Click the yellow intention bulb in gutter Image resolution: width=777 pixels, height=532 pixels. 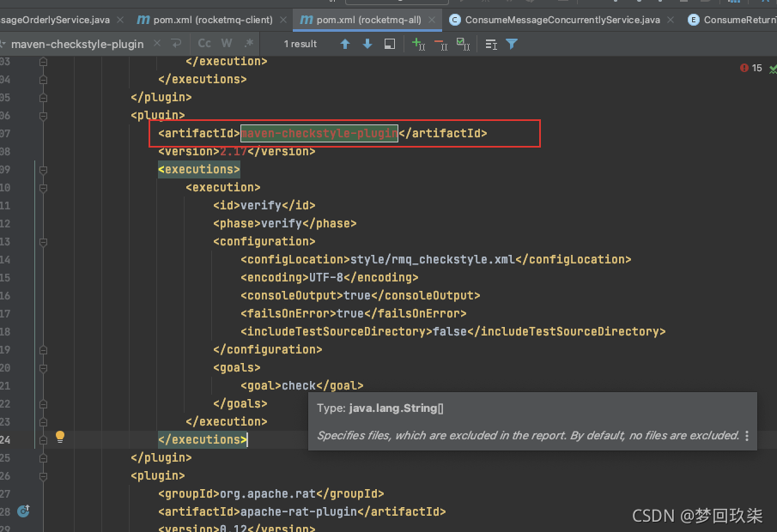coord(59,437)
